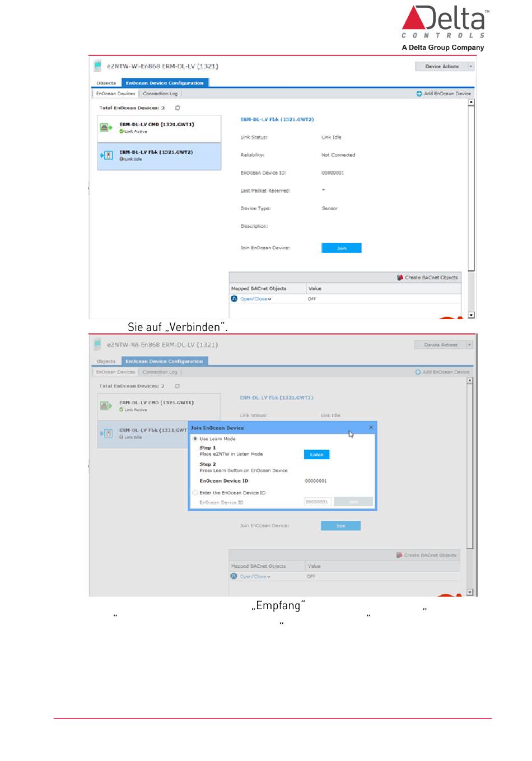Screen dimensions: 532x761
Task: Expand Device Actions dropdown arrow in top screenshot
Action: 471,66
